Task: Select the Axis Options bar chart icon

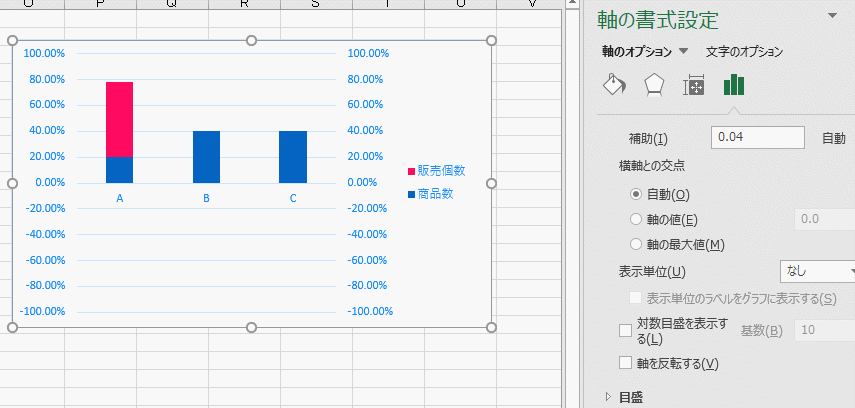Action: pyautogui.click(x=734, y=85)
